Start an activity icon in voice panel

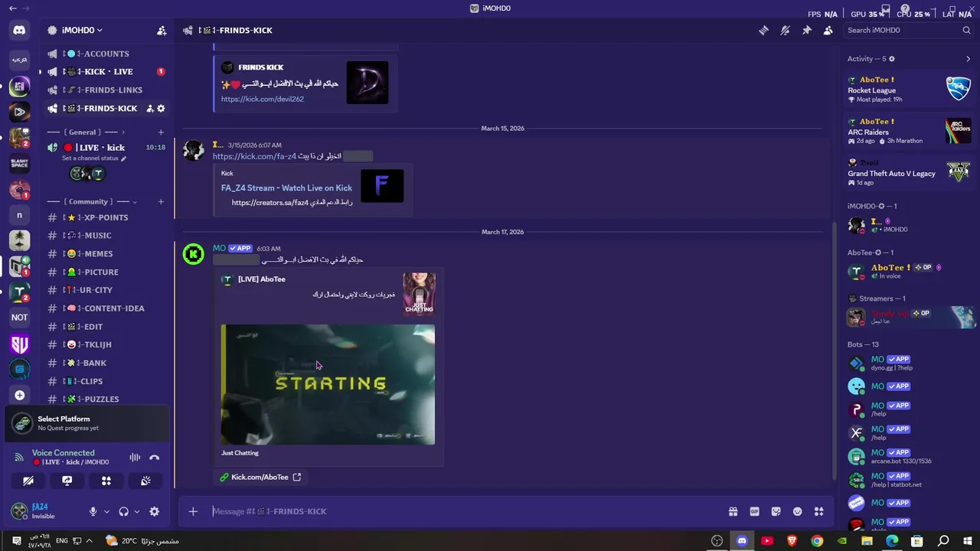[106, 481]
